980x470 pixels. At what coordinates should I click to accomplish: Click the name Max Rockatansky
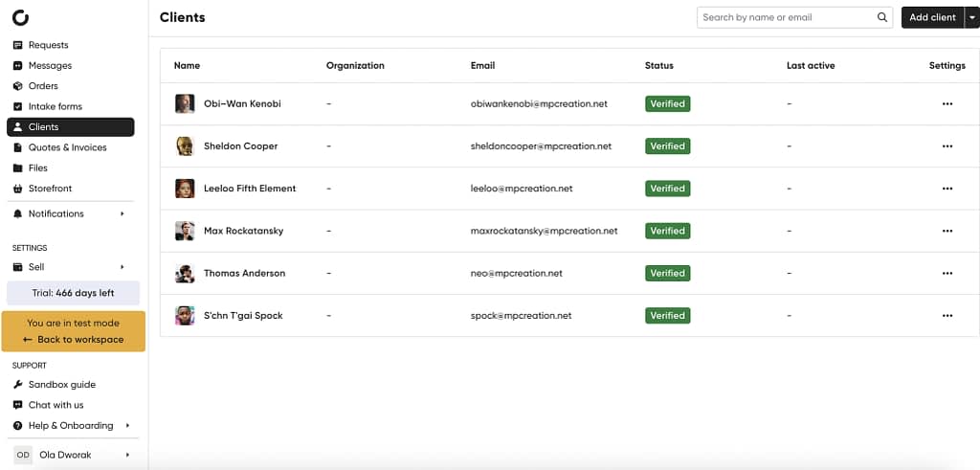coord(244,231)
